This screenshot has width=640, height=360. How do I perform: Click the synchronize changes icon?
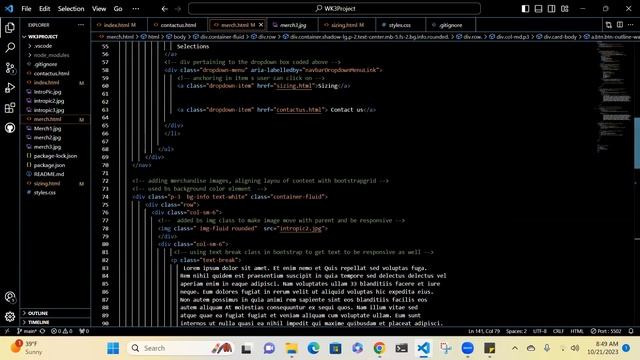point(42,331)
